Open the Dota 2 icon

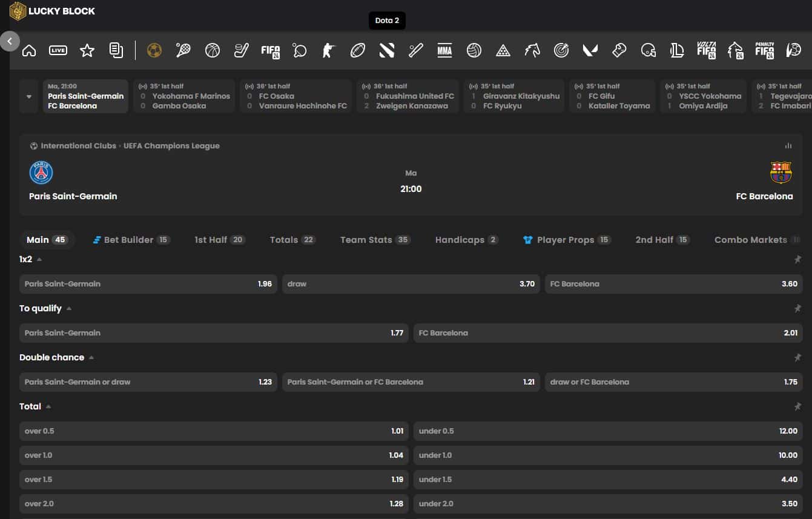tap(387, 51)
